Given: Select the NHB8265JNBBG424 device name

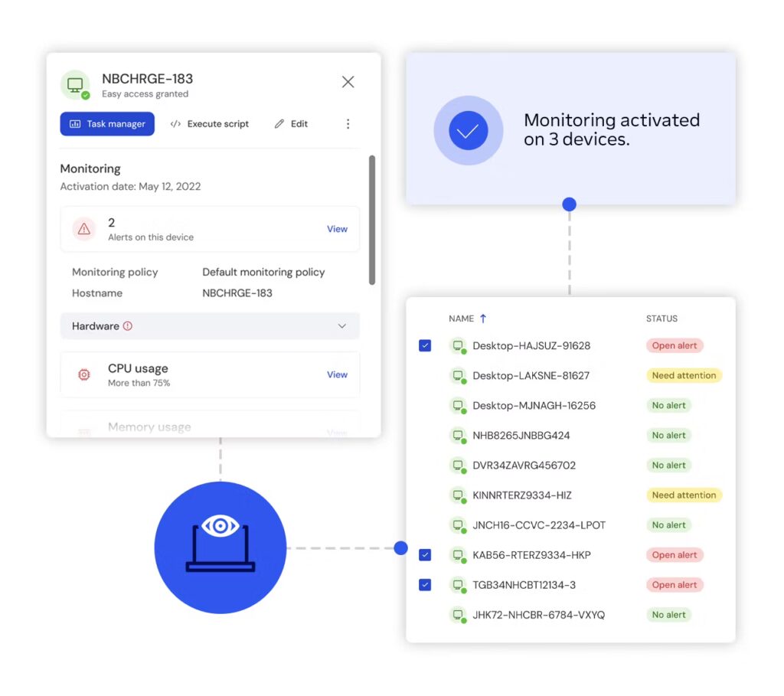Looking at the screenshot, I should (521, 436).
